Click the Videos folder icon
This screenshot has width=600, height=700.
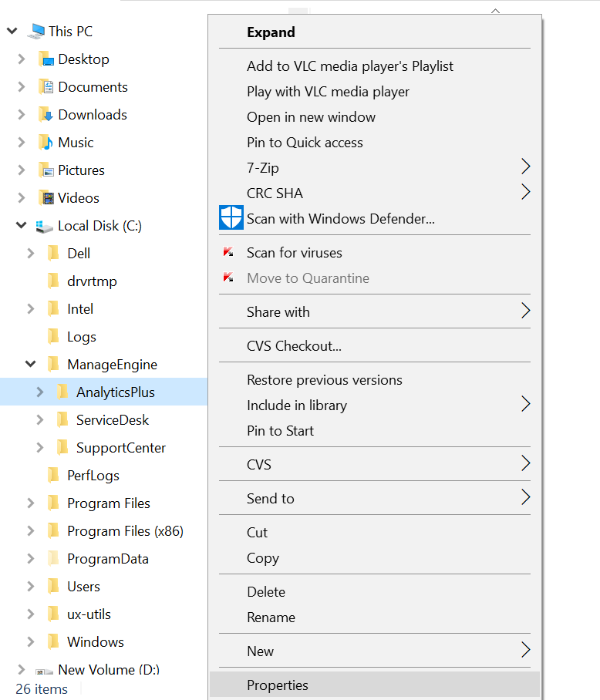(46, 198)
